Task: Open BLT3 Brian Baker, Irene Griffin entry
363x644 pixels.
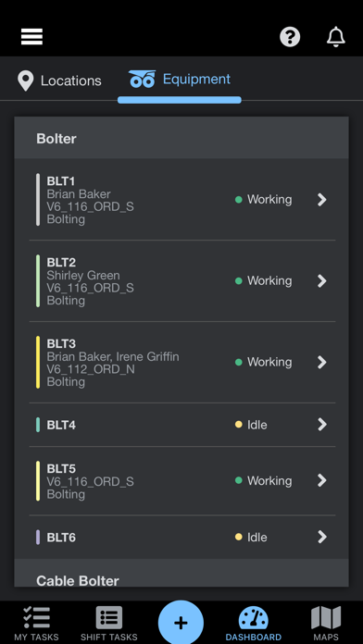Action: 182,363
